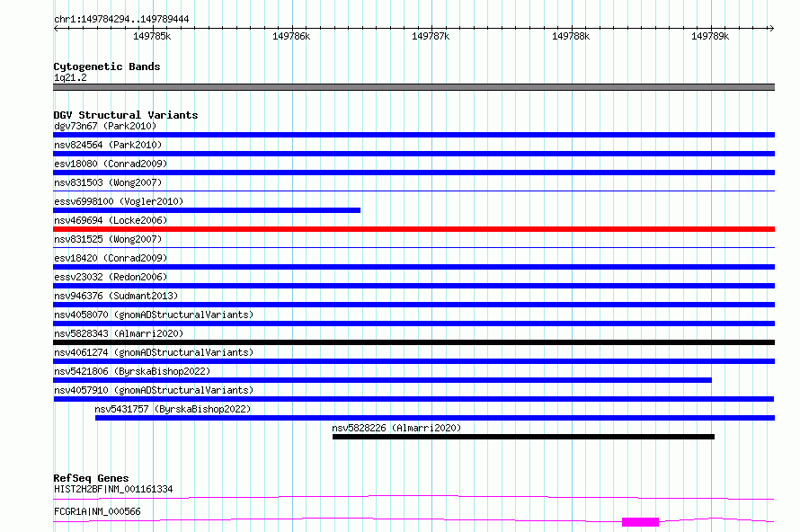Click the gray 1q21.2 cytogenetic band bar
The image size is (800, 532).
tap(413, 87)
